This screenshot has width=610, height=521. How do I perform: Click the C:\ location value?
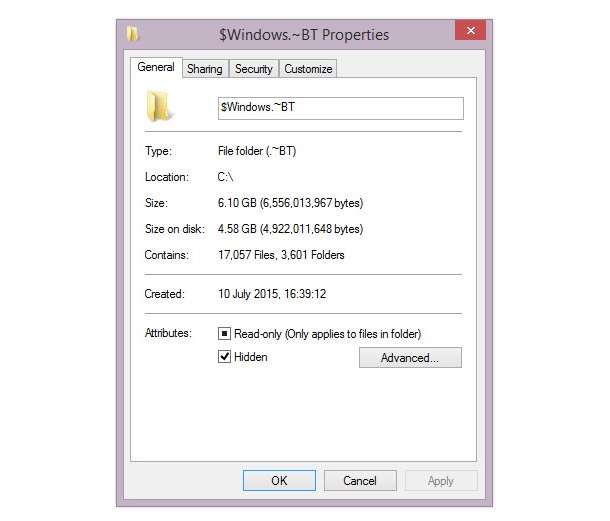228,177
